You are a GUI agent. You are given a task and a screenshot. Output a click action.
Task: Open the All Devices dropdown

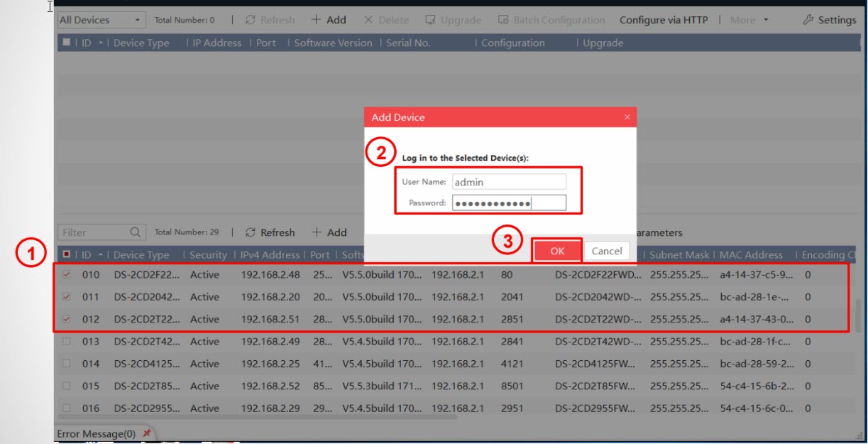point(101,20)
